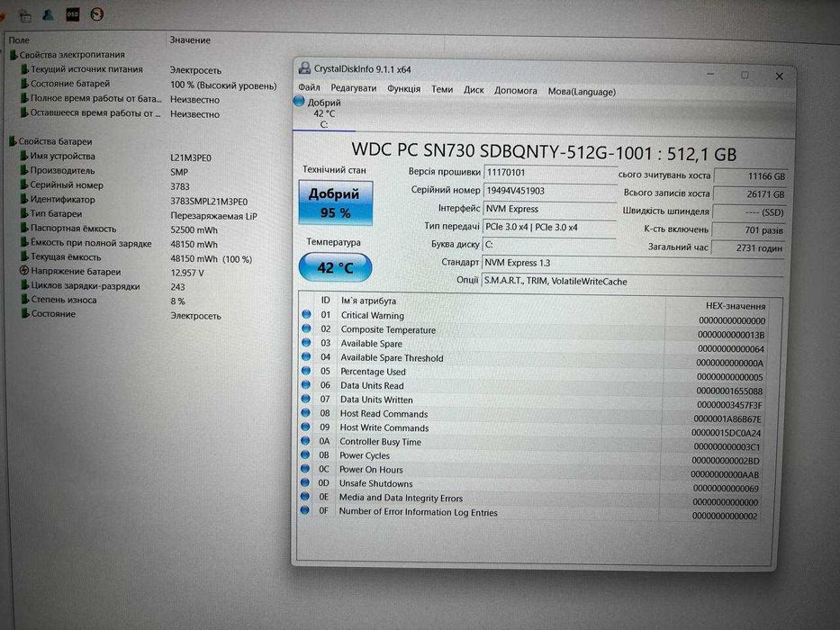Click the blue status dot for Controller Busy Time
This screenshot has height=630, width=840.
point(305,440)
